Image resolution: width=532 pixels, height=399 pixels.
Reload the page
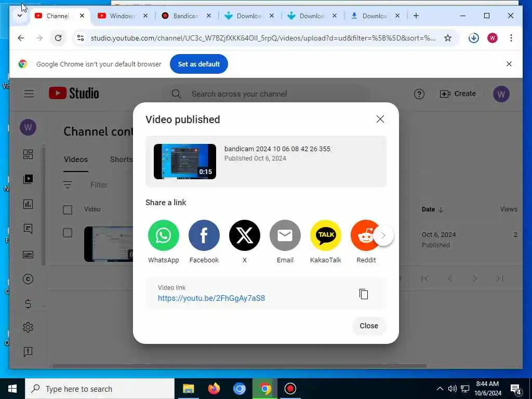tap(58, 37)
